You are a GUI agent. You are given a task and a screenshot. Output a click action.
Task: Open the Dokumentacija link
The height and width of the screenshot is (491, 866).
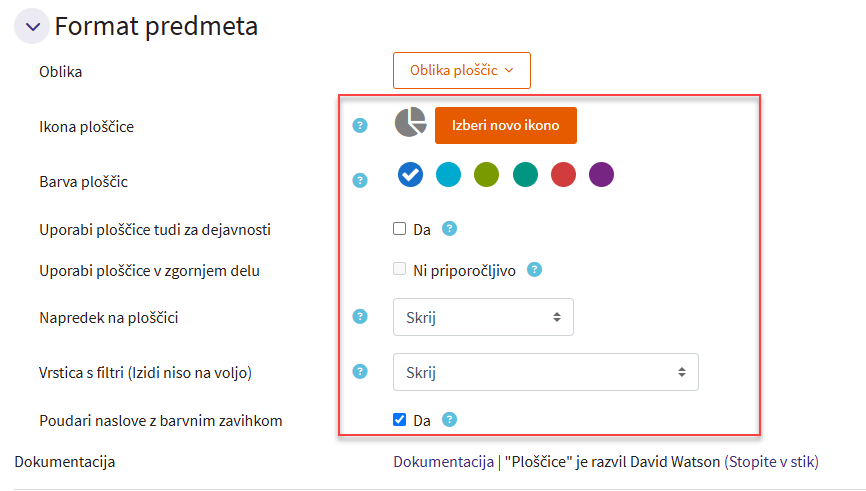click(x=443, y=462)
